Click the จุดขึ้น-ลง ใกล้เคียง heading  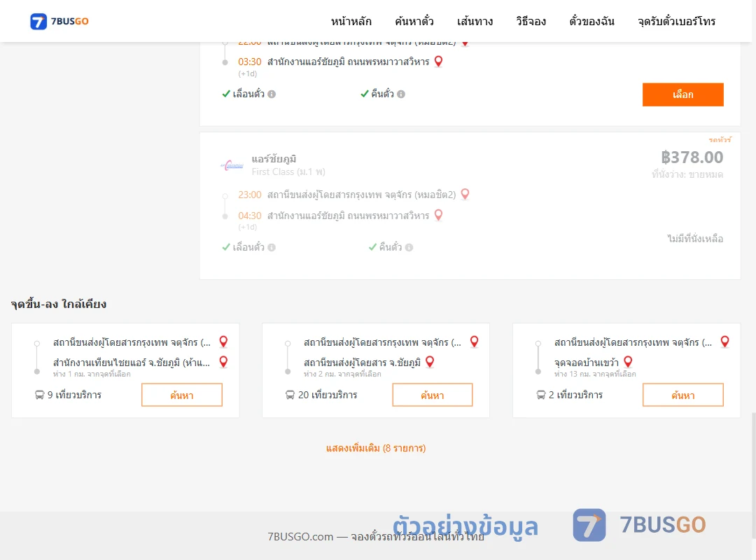59,304
